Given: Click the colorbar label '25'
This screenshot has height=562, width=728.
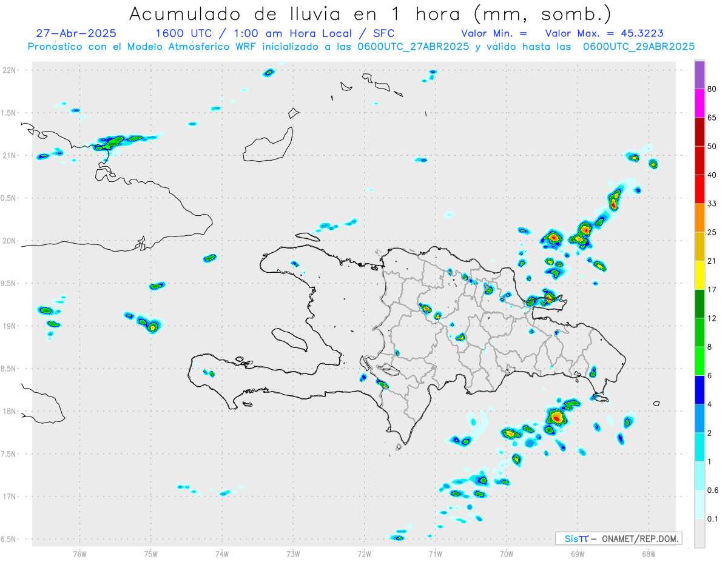Looking at the screenshot, I should tap(712, 232).
